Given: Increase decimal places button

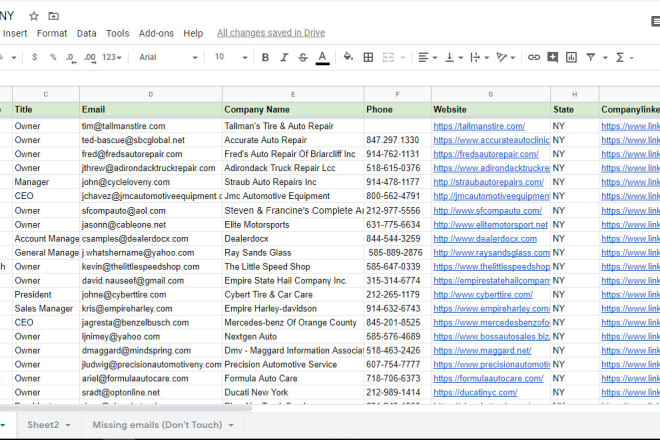Looking at the screenshot, I should (90, 57).
